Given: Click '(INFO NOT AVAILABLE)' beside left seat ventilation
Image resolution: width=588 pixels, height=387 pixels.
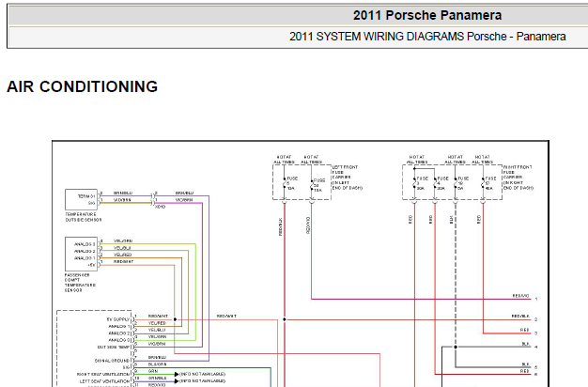Looking at the screenshot, I should tap(203, 381).
